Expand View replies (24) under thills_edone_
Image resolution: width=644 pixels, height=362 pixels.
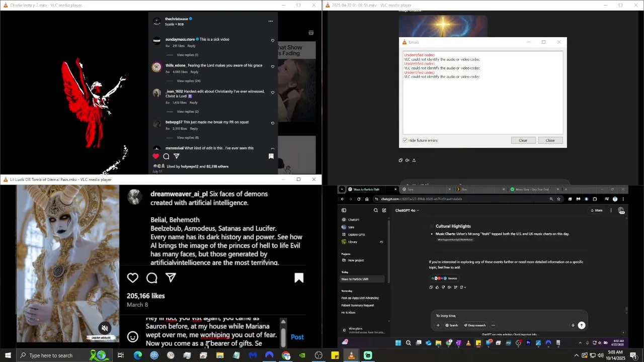(x=189, y=81)
